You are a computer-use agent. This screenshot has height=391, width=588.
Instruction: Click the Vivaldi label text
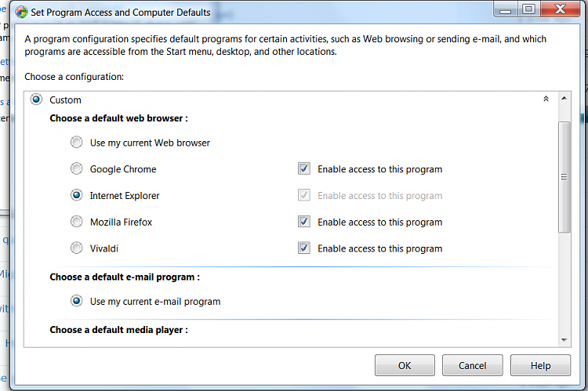click(104, 248)
